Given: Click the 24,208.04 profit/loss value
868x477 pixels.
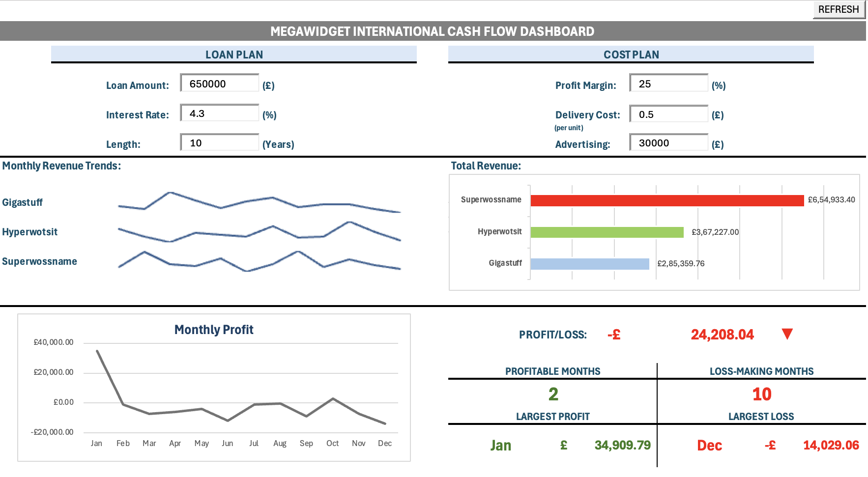Looking at the screenshot, I should pos(722,335).
